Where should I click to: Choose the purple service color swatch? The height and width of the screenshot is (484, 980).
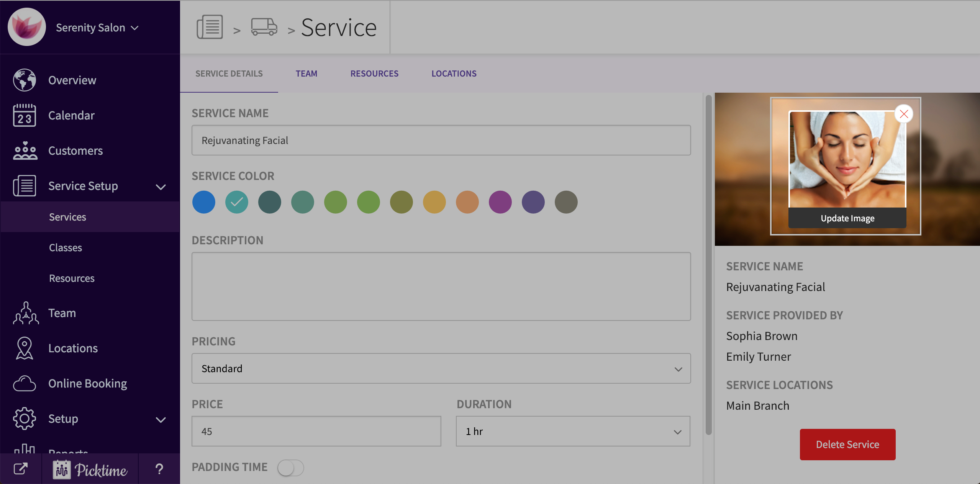click(500, 202)
